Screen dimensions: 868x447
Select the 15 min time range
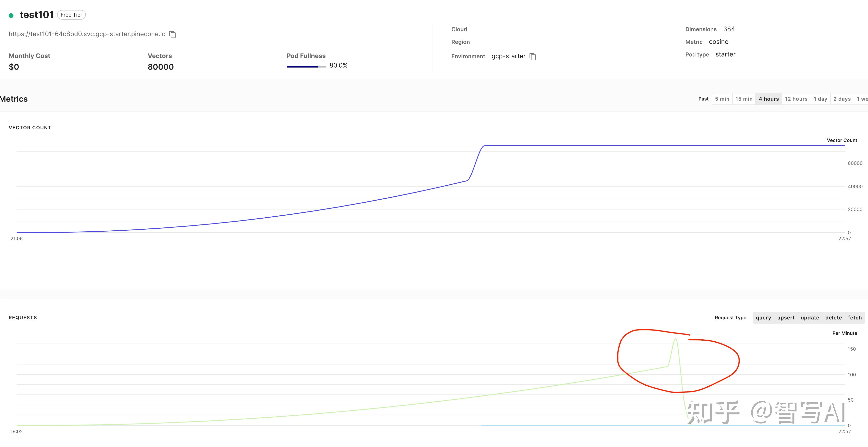pos(744,99)
